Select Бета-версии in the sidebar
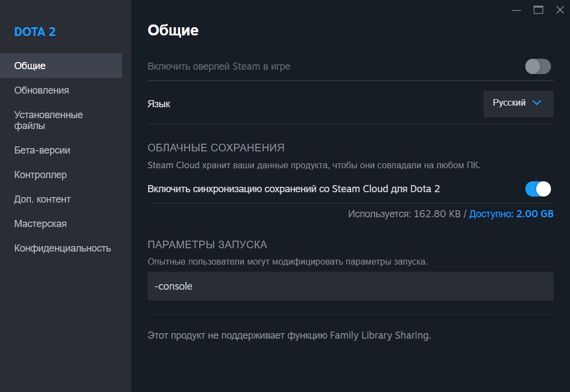Image resolution: width=570 pixels, height=392 pixels. [x=42, y=150]
